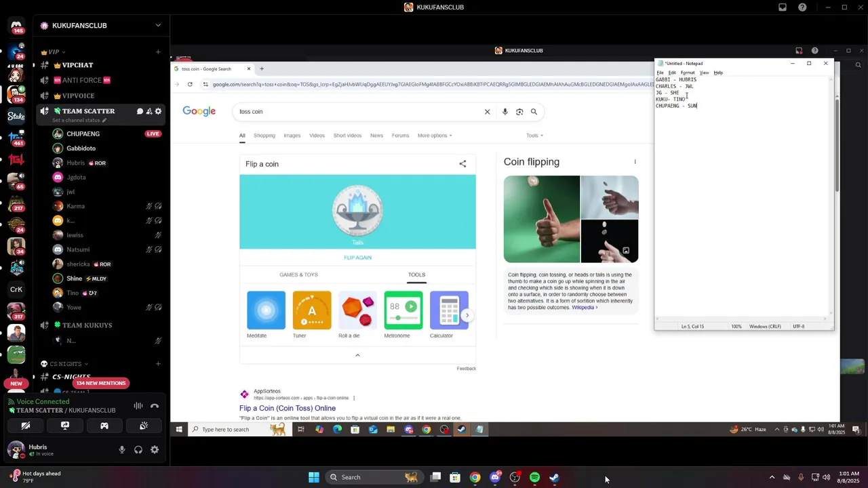Click FLIP AGAIN on the coin widget

click(x=357, y=258)
